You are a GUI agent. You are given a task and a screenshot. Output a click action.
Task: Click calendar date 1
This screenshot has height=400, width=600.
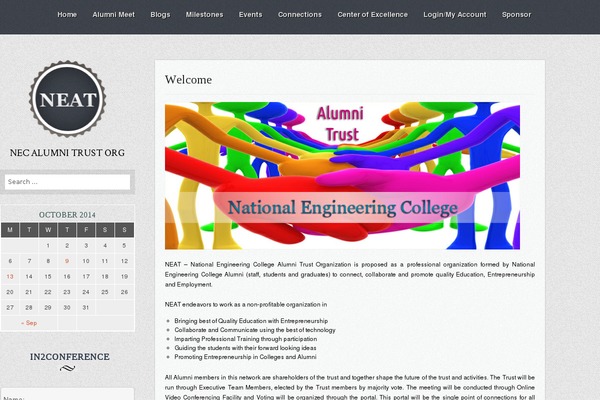click(x=48, y=246)
